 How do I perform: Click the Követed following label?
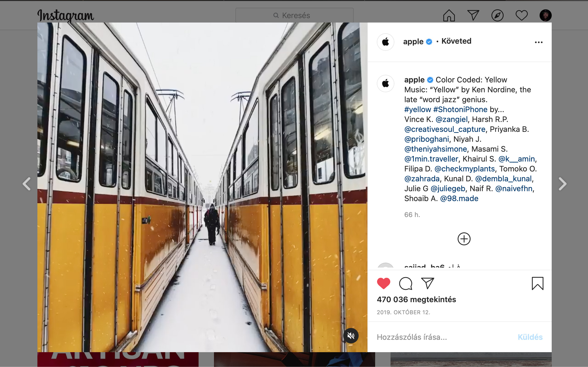pos(456,41)
